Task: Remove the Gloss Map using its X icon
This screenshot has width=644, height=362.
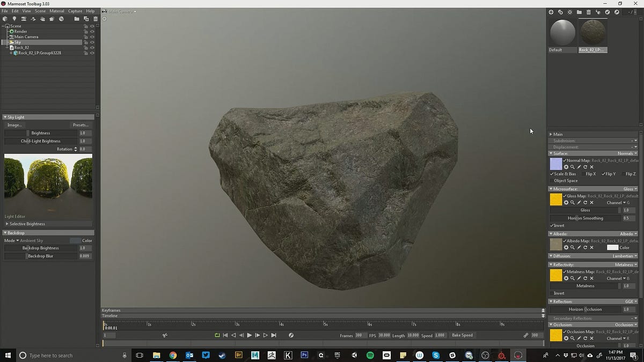Action: [x=591, y=203]
